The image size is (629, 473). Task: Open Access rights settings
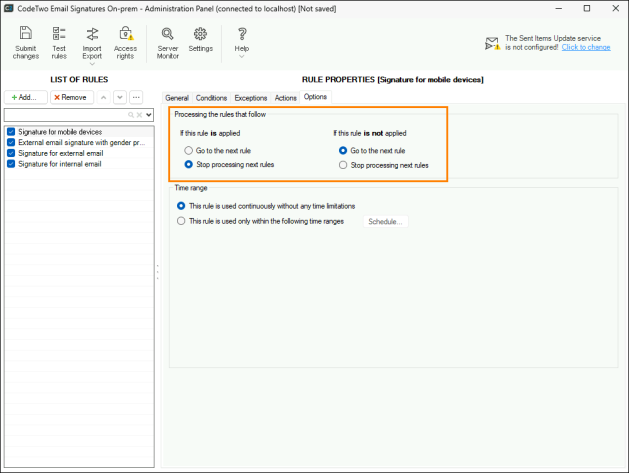[125, 43]
